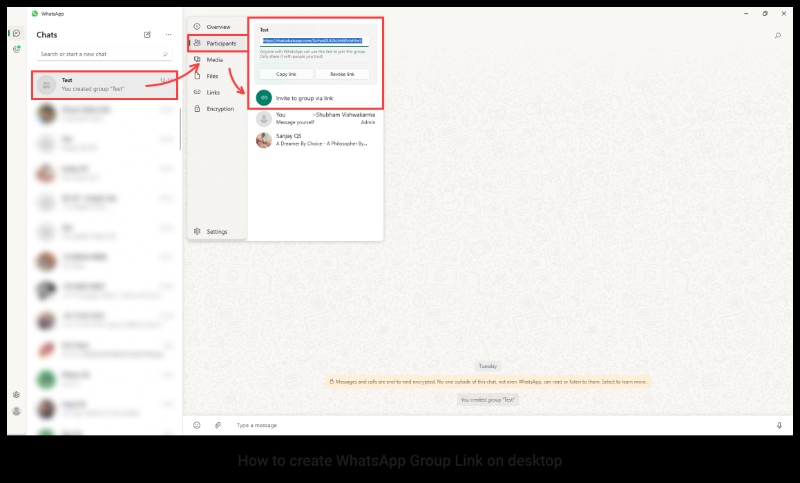Viewport: 800px width, 483px height.
Task: Open the Encryption tab
Action: click(x=218, y=109)
